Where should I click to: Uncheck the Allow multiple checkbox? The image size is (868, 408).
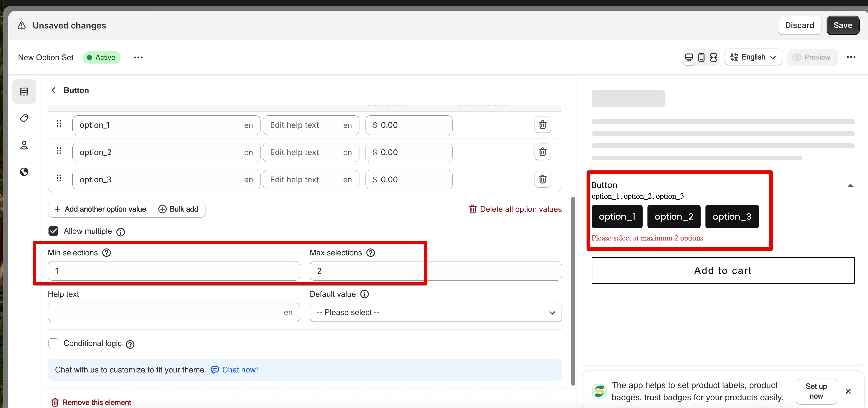tap(53, 231)
